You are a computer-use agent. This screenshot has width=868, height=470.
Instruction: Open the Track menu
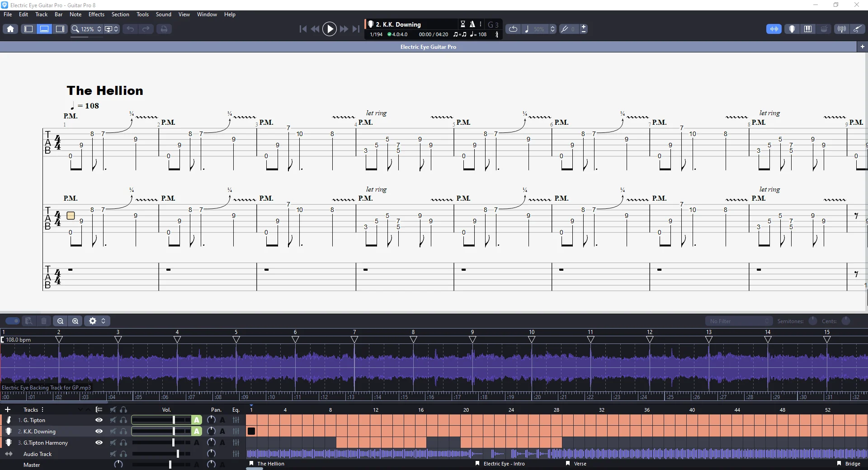click(41, 14)
